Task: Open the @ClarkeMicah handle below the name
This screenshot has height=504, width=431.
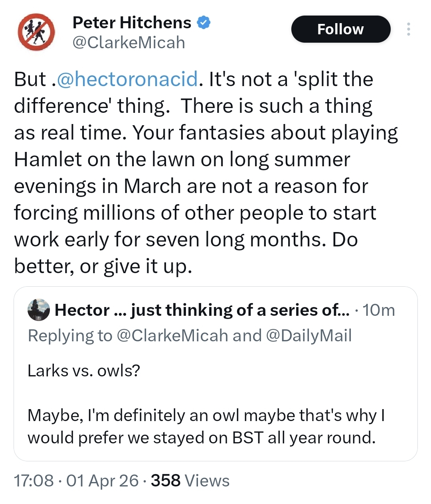Action: [x=129, y=43]
